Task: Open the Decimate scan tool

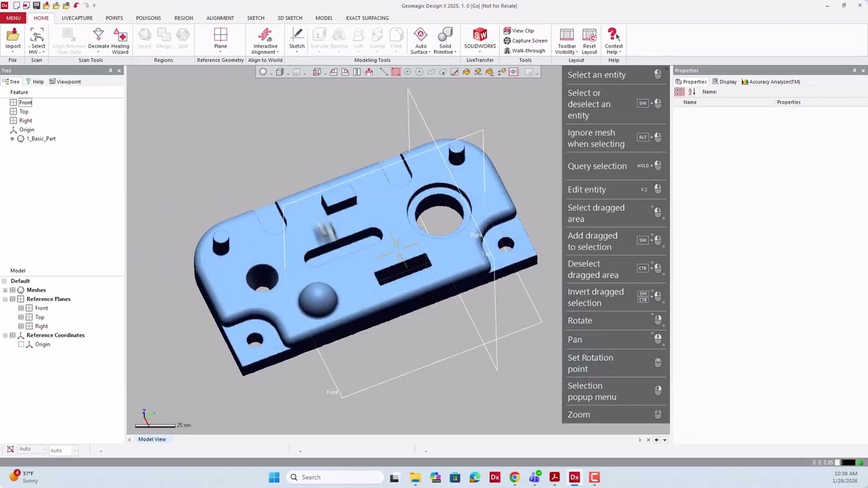Action: [x=98, y=41]
